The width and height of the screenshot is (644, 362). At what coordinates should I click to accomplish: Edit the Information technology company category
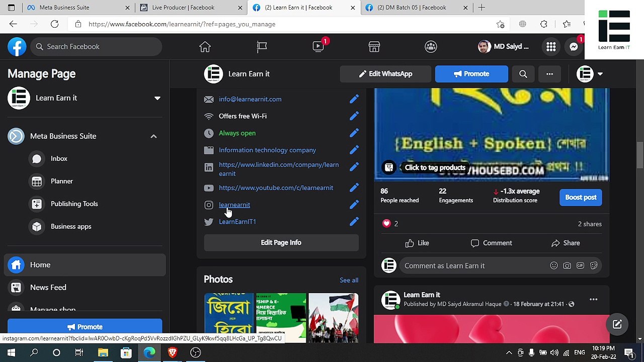coord(354,150)
